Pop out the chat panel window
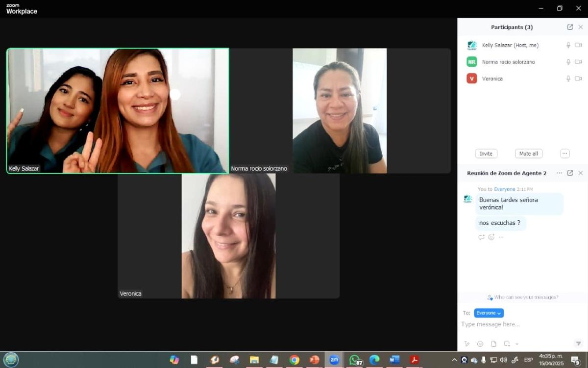Viewport: 588px width, 368px height. (x=570, y=173)
